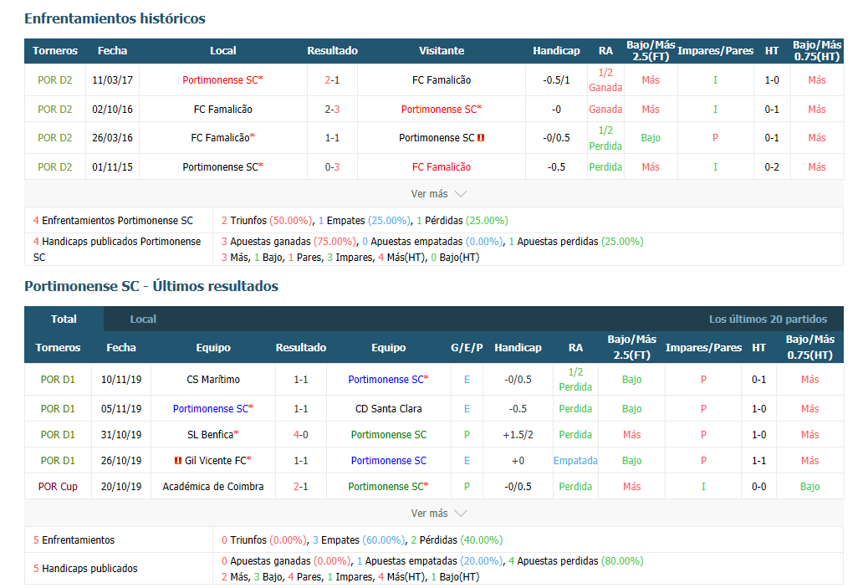The height and width of the screenshot is (588, 868).
Task: Click 'Bajo' HT value in the 20/10/19 row
Action: pos(809,486)
